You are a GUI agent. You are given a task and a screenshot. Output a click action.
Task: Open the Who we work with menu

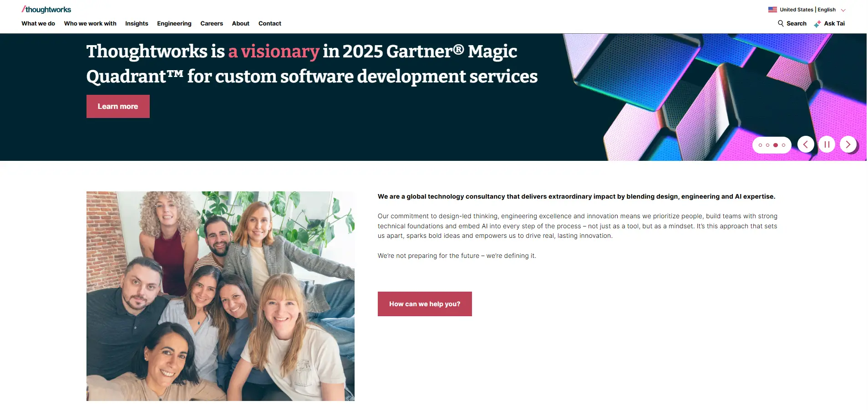pos(90,23)
